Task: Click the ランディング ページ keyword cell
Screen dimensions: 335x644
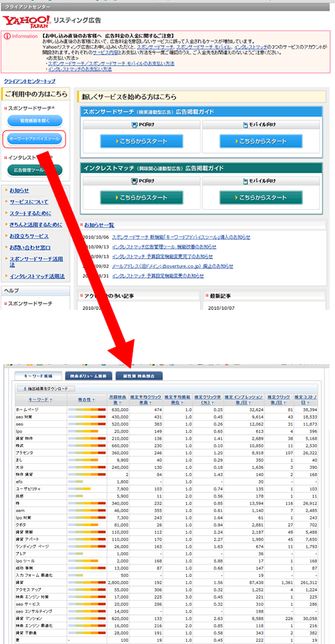Action: [41, 546]
